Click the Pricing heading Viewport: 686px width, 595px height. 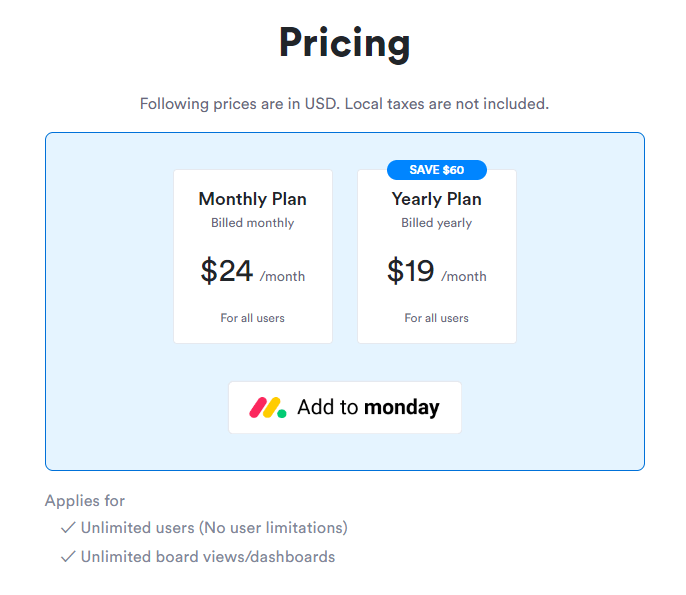click(x=344, y=44)
